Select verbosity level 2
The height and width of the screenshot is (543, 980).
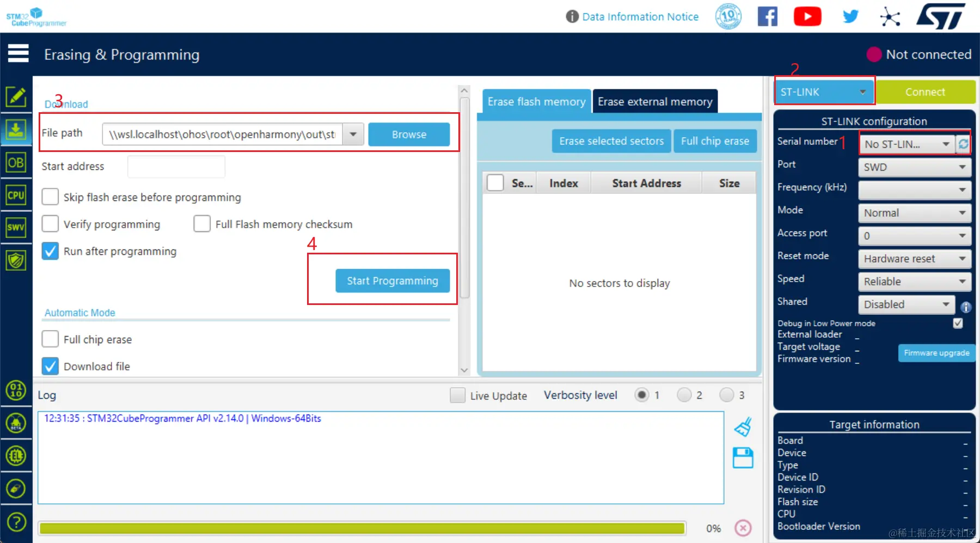tap(684, 395)
